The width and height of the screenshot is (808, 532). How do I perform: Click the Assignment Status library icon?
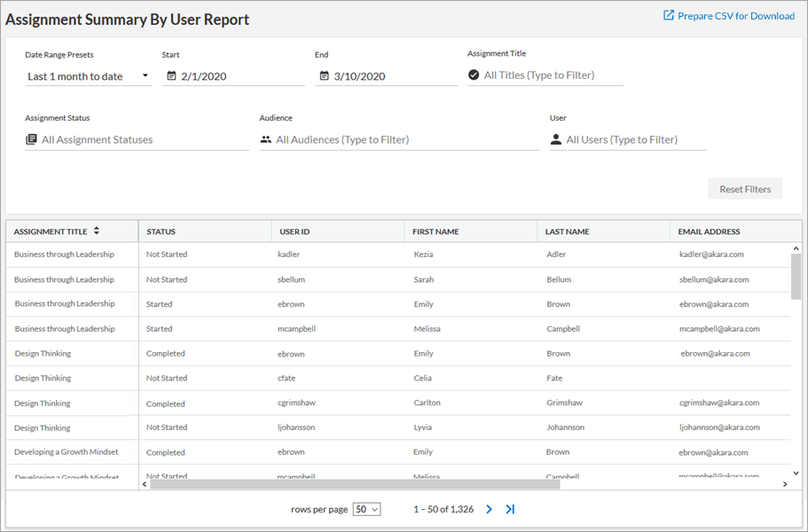[31, 139]
